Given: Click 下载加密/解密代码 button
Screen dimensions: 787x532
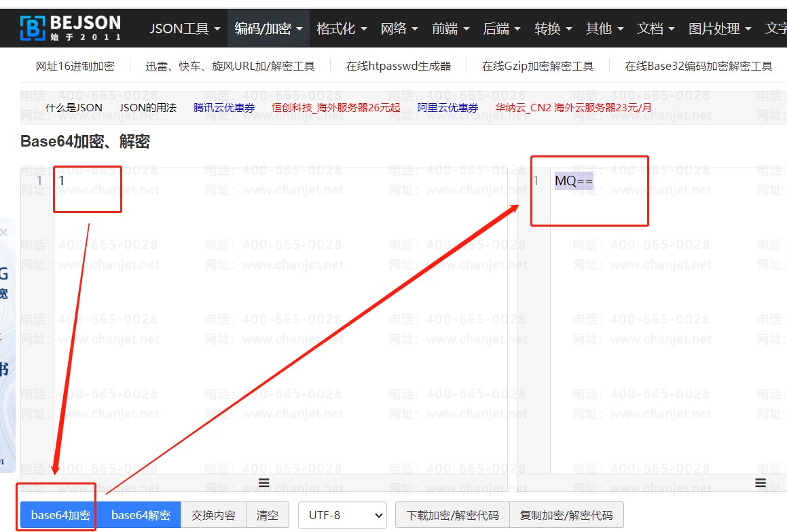Looking at the screenshot, I should [x=453, y=515].
